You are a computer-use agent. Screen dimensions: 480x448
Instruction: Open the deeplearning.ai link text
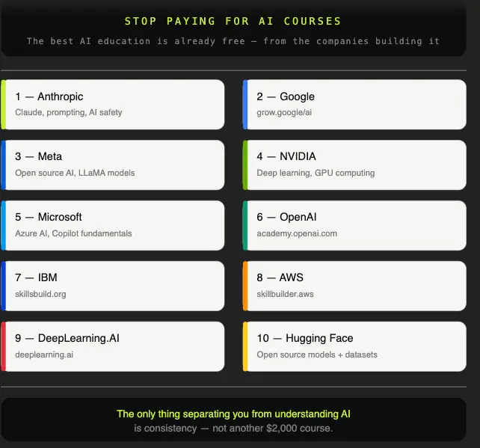(44, 355)
